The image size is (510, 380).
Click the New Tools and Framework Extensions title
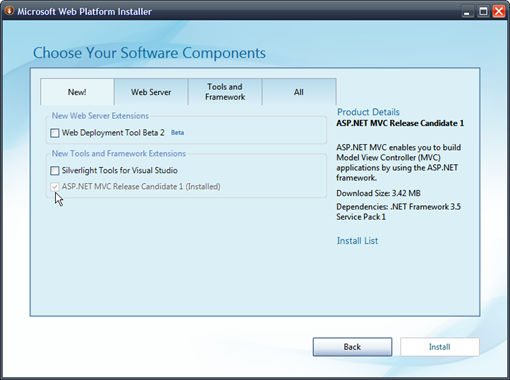[119, 153]
